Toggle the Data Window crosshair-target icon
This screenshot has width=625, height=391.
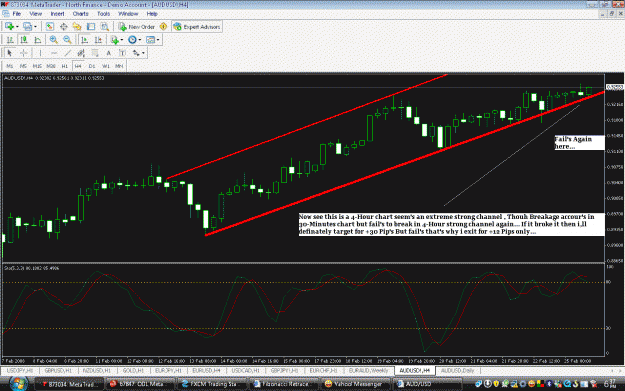click(63, 27)
